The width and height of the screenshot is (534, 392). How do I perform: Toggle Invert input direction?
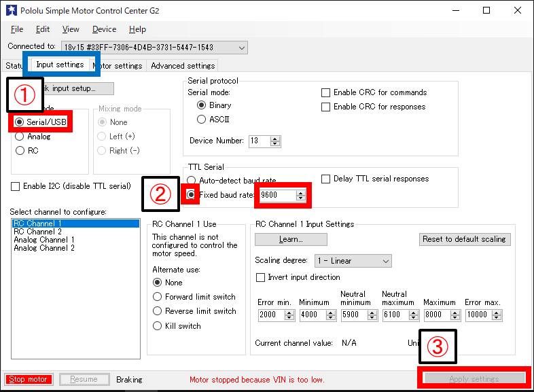[298, 277]
